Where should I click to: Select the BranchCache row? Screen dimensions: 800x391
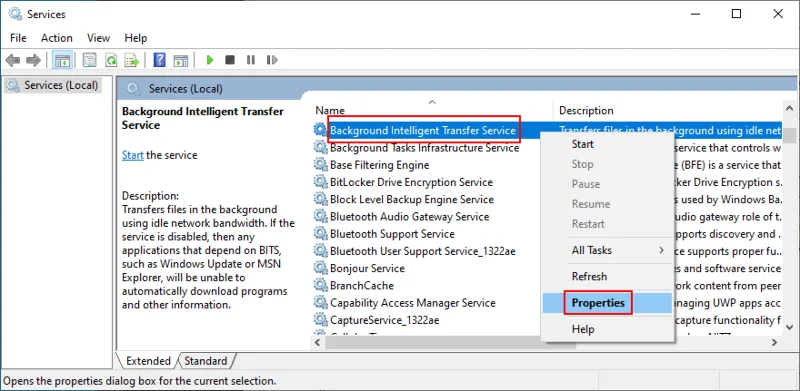point(362,285)
